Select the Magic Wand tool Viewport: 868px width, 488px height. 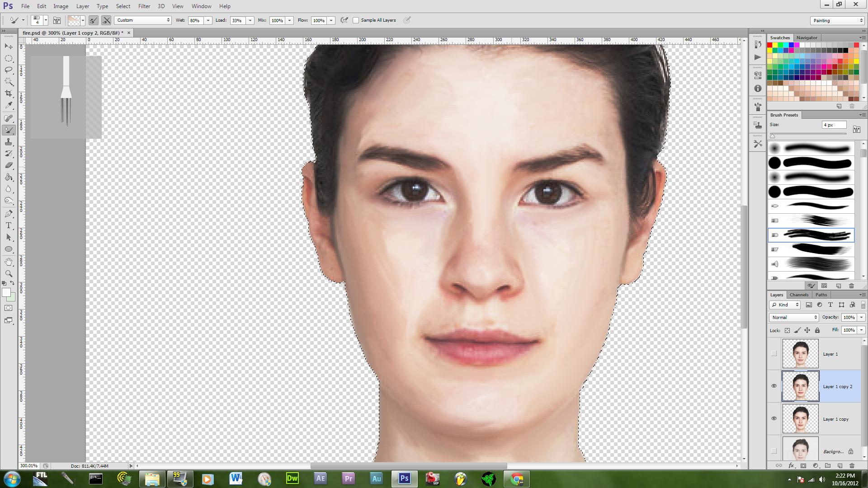pyautogui.click(x=9, y=82)
